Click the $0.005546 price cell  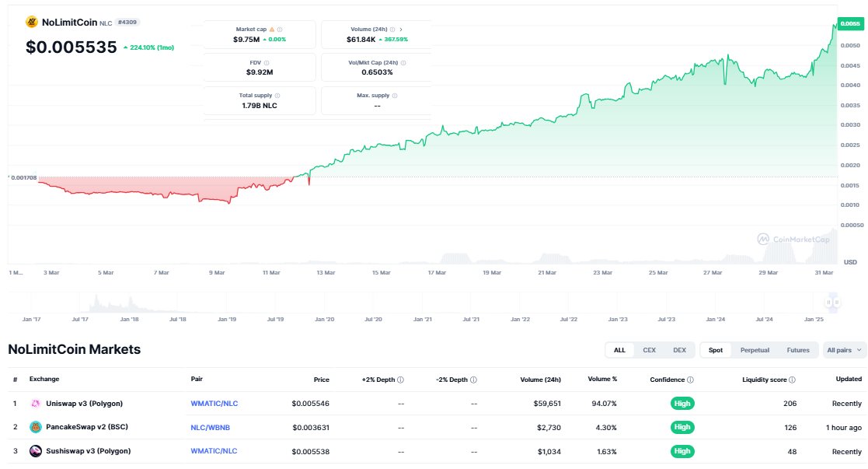tap(311, 404)
